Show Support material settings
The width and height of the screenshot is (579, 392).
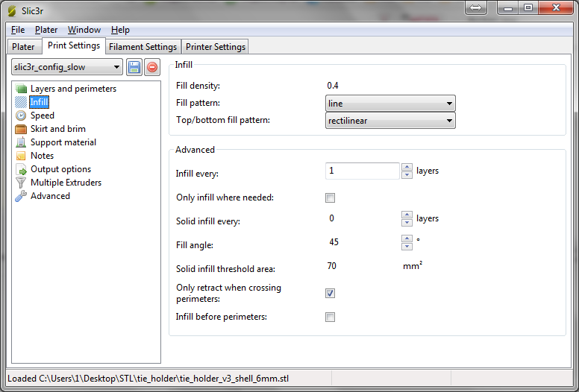63,142
